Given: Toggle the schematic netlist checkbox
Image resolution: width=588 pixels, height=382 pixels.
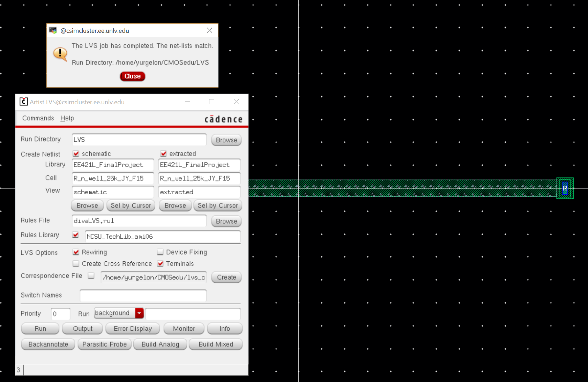Looking at the screenshot, I should (76, 153).
